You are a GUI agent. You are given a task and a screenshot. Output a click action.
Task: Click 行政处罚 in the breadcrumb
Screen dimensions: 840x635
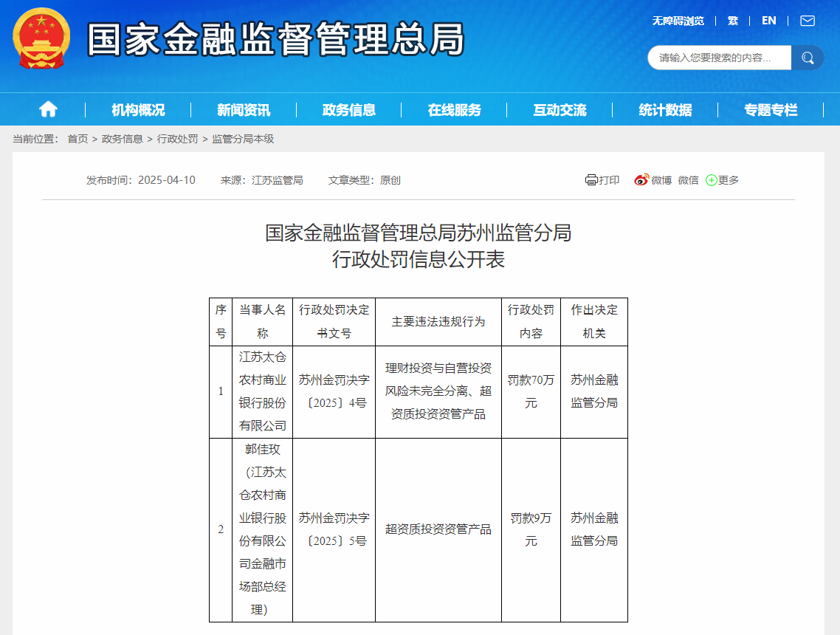pyautogui.click(x=177, y=139)
